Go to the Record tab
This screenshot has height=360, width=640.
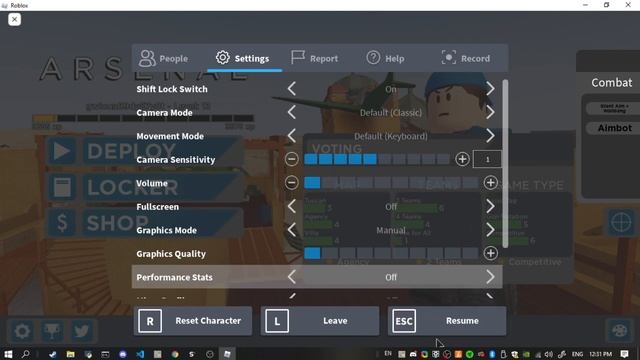[466, 58]
